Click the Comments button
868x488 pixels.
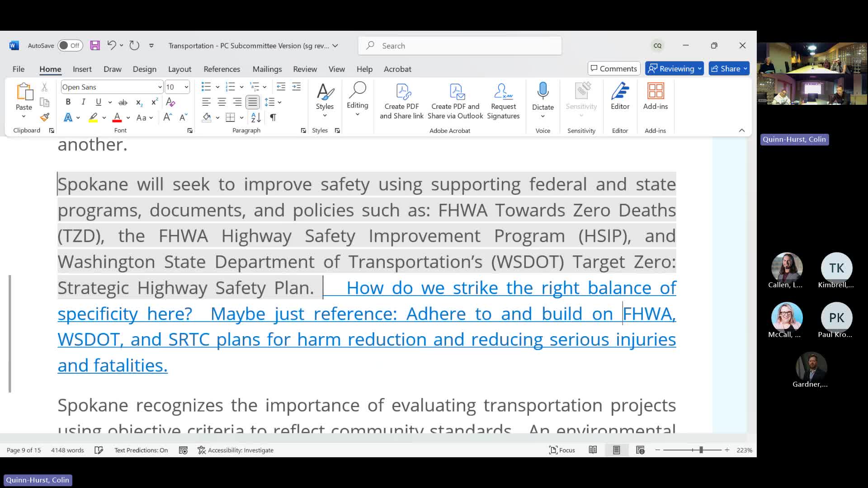click(613, 68)
